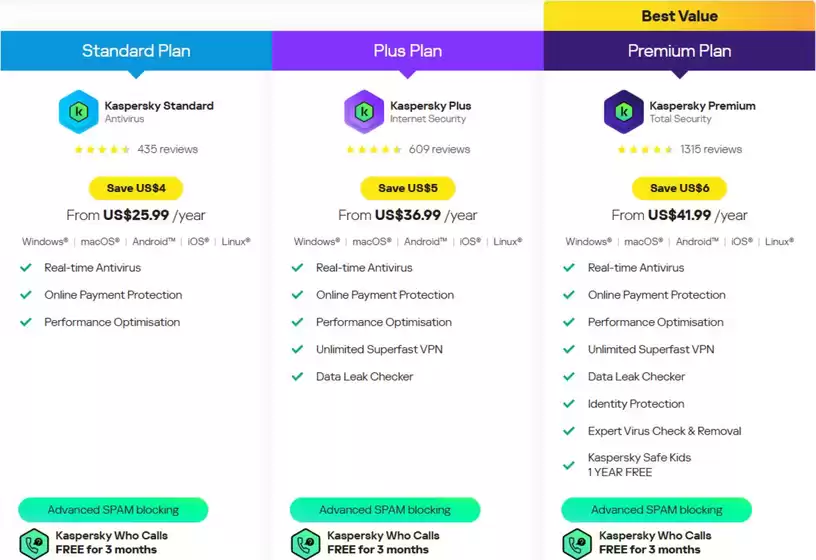Click Who Calls phone icon under Plus plan

pos(306,543)
